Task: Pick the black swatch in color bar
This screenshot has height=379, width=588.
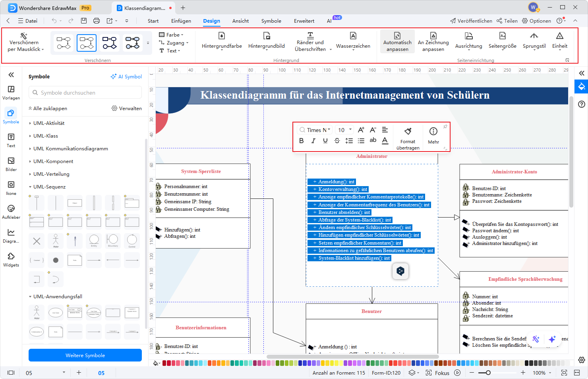Action: [527, 363]
